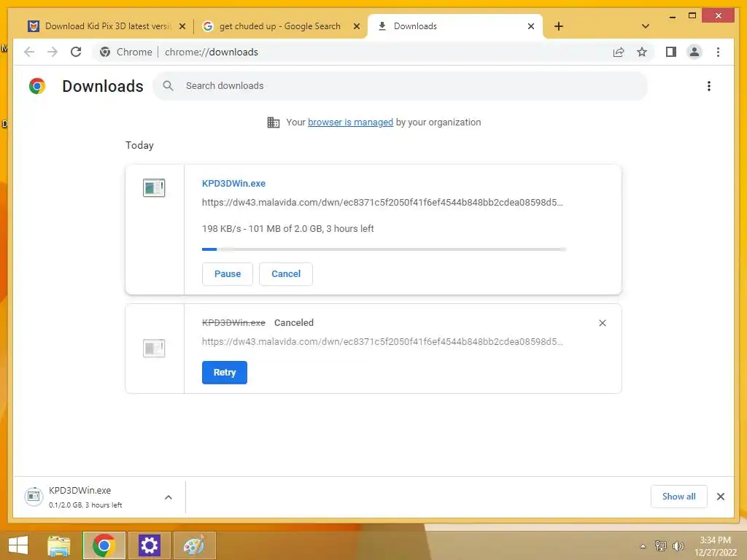Screen dimensions: 747x560
Task: Click the volume speaker tray icon
Action: coord(678,545)
